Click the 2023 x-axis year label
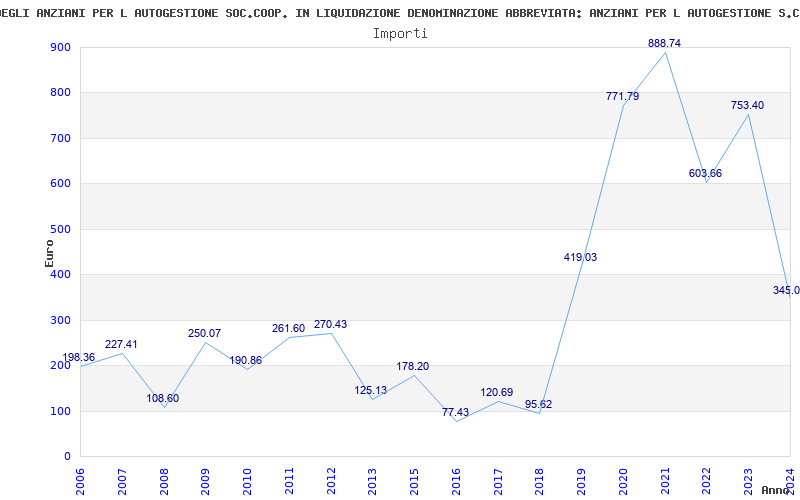The height and width of the screenshot is (500, 800). (748, 482)
